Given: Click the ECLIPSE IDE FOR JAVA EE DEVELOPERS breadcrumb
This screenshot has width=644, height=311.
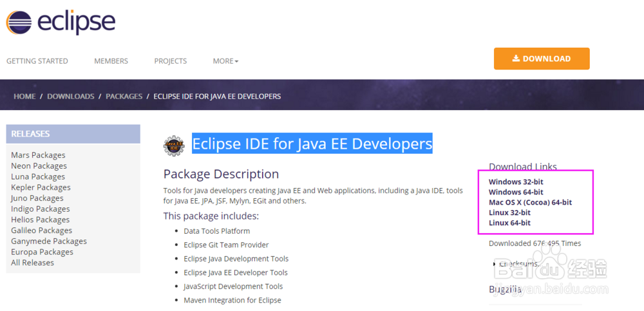Looking at the screenshot, I should coord(217,96).
